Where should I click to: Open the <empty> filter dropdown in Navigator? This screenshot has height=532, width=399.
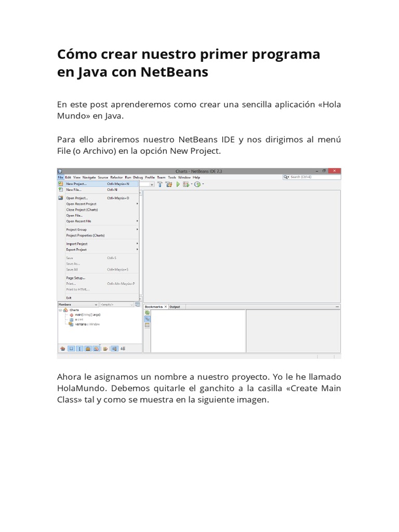tap(117, 304)
